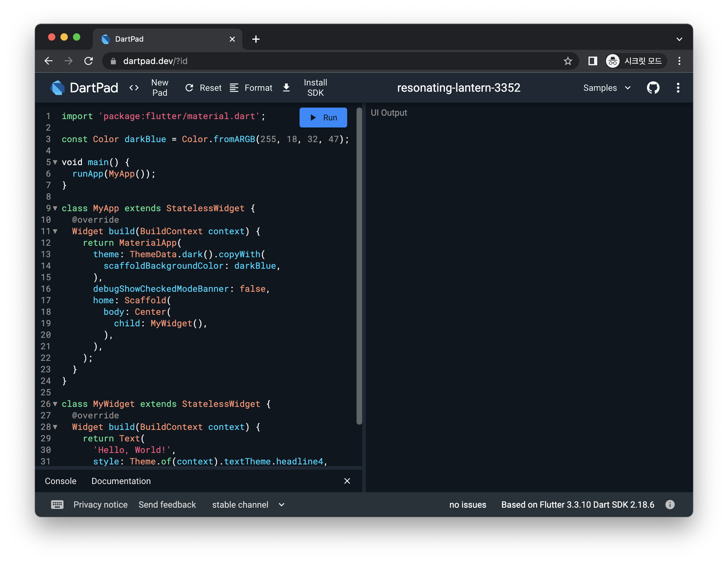Viewport: 728px width, 563px height.
Task: Open the Privacy notice link
Action: pos(100,504)
